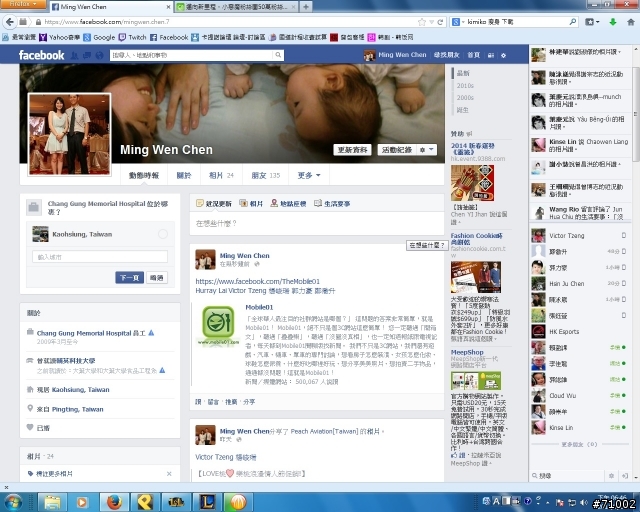The width and height of the screenshot is (640, 512).
Task: Open privacy shortcuts lock icon in header
Action: [x=491, y=55]
